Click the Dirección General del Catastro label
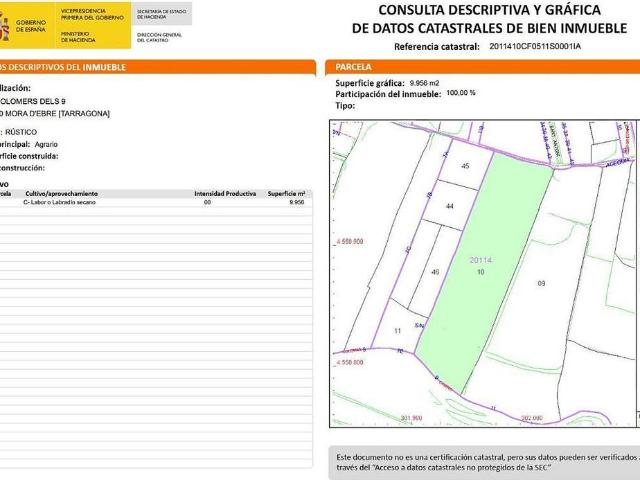 coord(159,38)
